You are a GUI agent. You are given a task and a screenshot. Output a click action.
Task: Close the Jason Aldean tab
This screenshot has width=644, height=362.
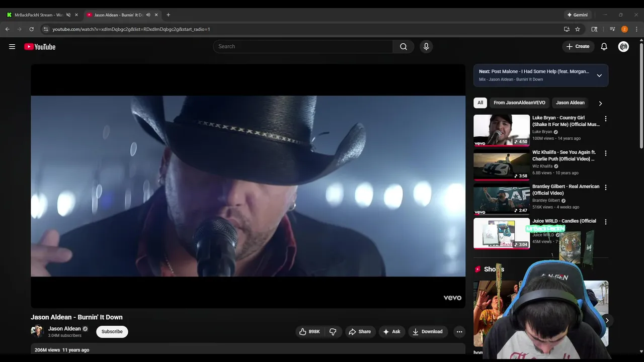pyautogui.click(x=156, y=15)
